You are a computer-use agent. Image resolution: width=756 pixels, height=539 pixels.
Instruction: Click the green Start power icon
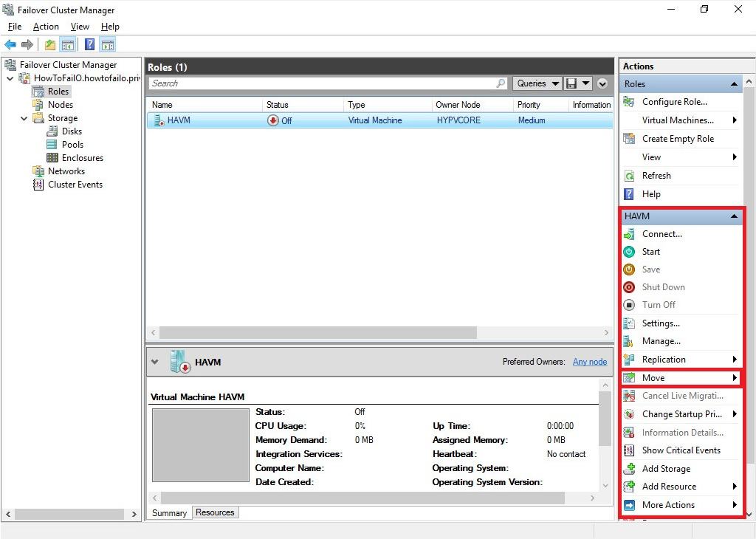tap(629, 252)
